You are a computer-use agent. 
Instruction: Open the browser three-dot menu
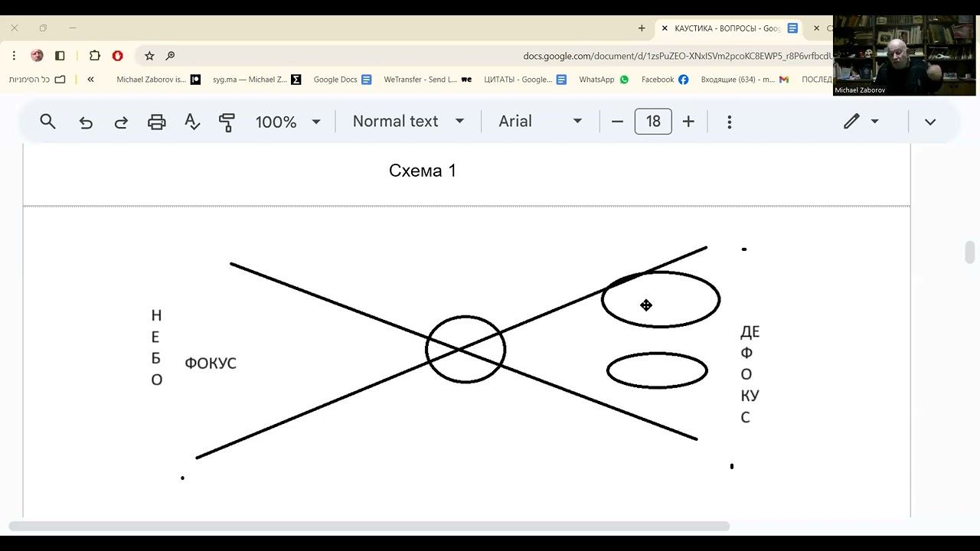pyautogui.click(x=14, y=56)
